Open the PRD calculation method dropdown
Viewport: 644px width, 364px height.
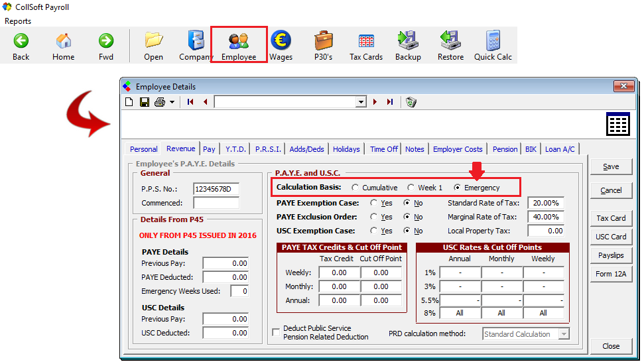(x=564, y=334)
